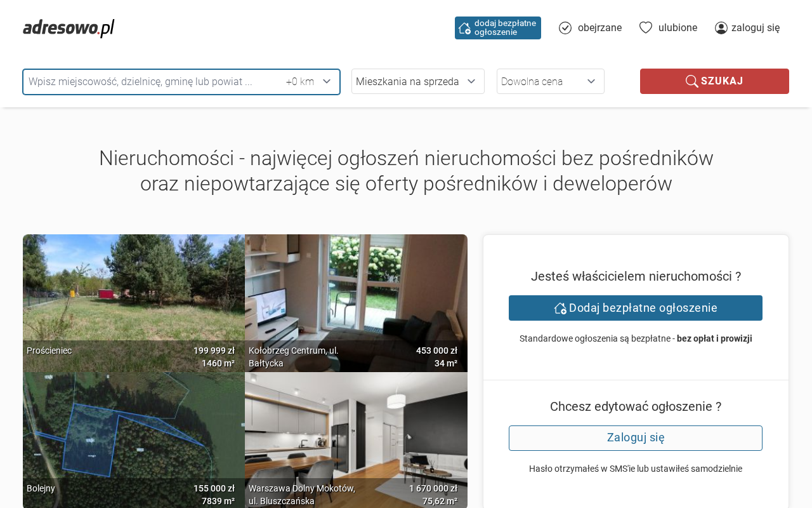Click house icon in Dodaj bezpłatne ogłoszenie button

tap(560, 308)
